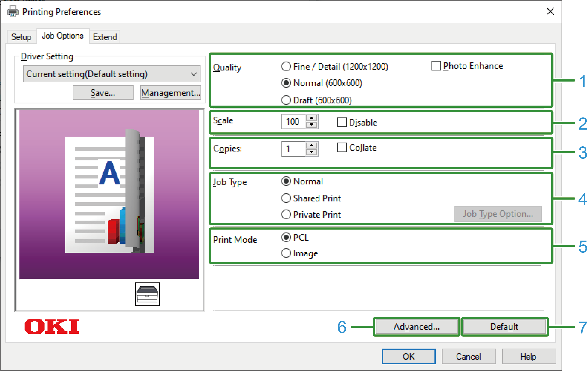
Task: Select Fine / Detail (1200x1200) quality
Action: (286, 67)
